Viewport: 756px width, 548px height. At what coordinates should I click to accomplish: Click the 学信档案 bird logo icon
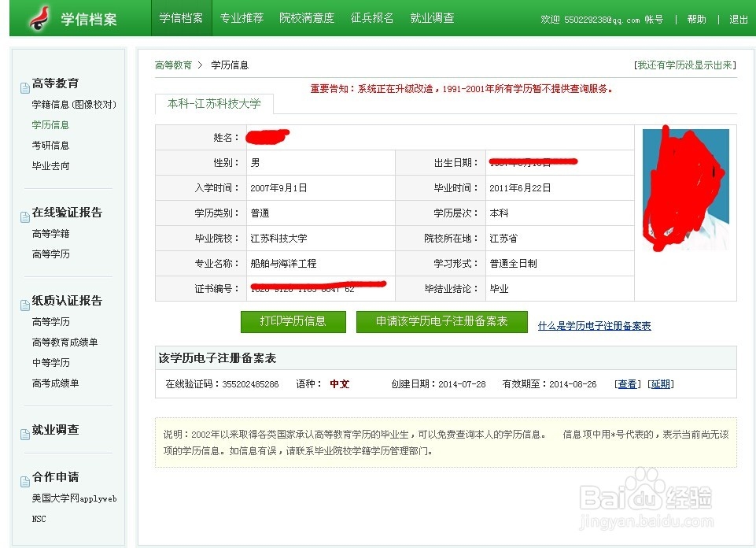pyautogui.click(x=39, y=18)
